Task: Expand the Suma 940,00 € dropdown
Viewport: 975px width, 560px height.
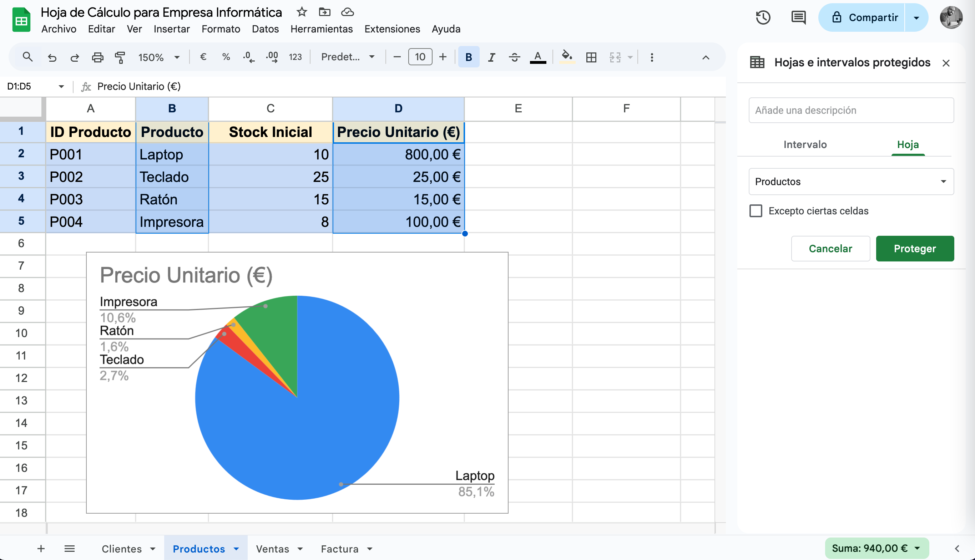Action: [917, 548]
